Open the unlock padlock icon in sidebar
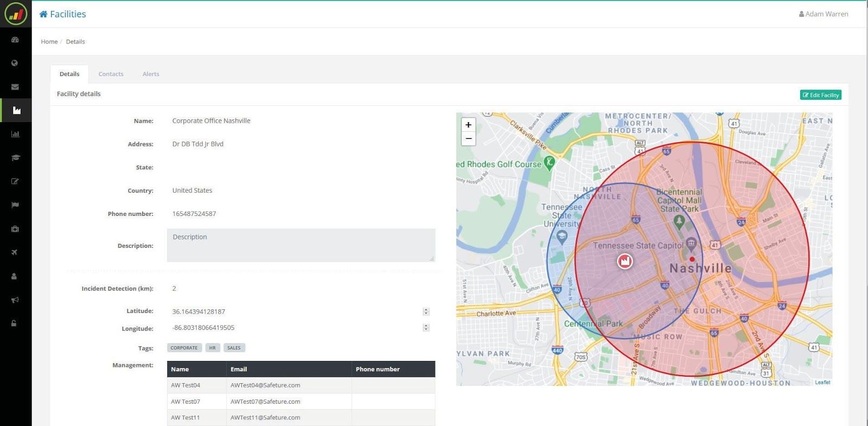The width and height of the screenshot is (868, 426). pyautogui.click(x=15, y=323)
